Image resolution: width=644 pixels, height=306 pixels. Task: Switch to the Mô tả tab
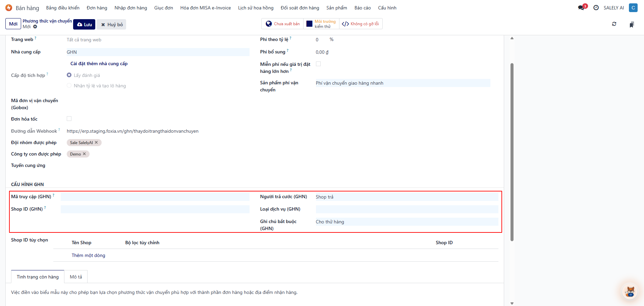[x=76, y=277]
